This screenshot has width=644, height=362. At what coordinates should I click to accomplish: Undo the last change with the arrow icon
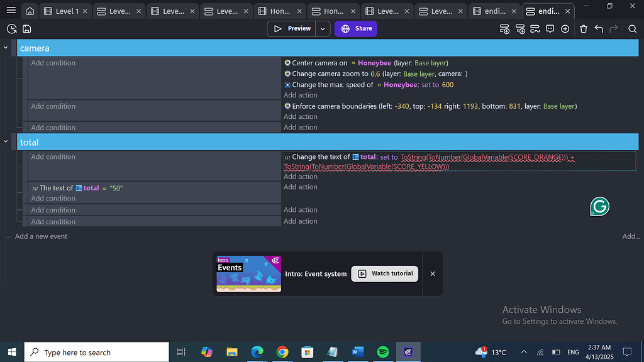pos(598,29)
